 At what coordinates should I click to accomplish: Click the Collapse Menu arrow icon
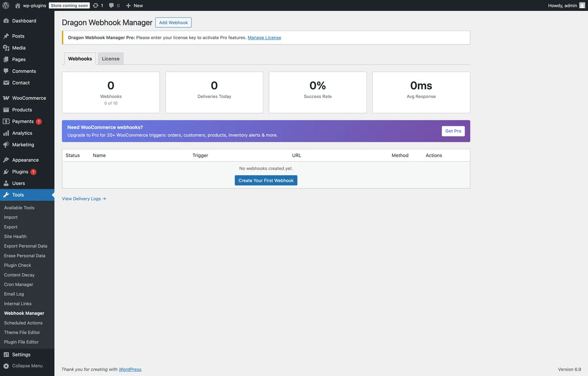tap(6, 366)
